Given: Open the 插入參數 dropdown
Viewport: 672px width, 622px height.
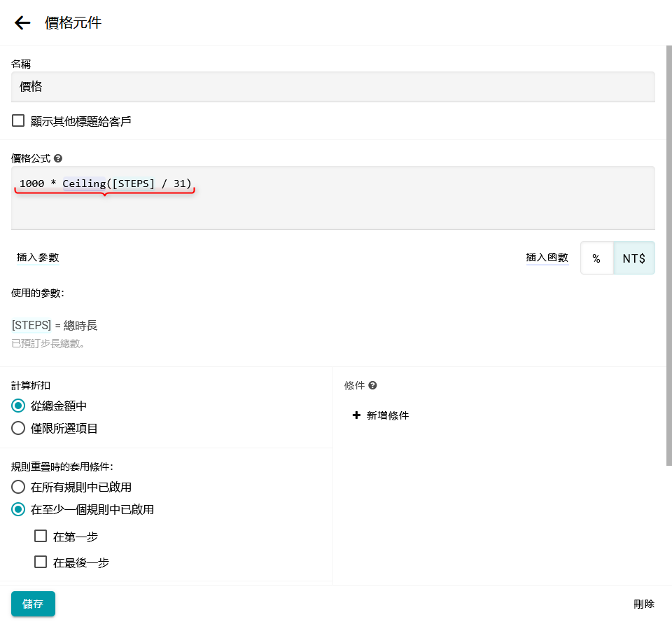Looking at the screenshot, I should coord(38,258).
